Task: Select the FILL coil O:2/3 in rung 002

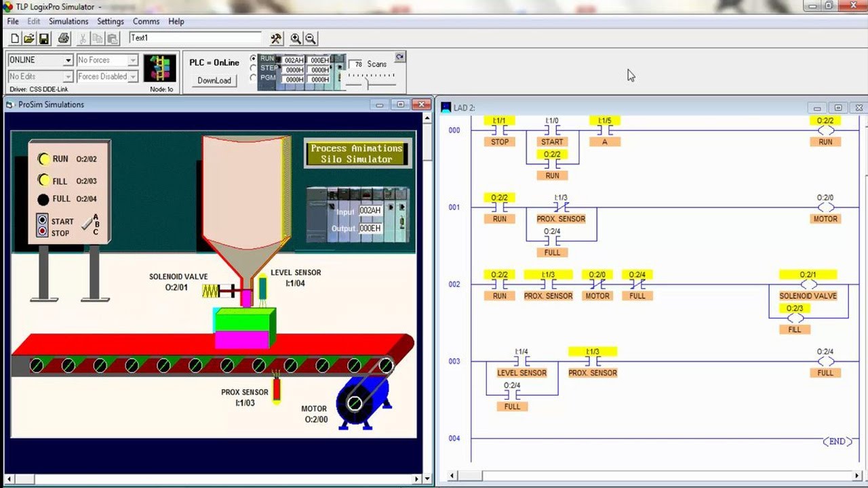Action: pos(795,319)
